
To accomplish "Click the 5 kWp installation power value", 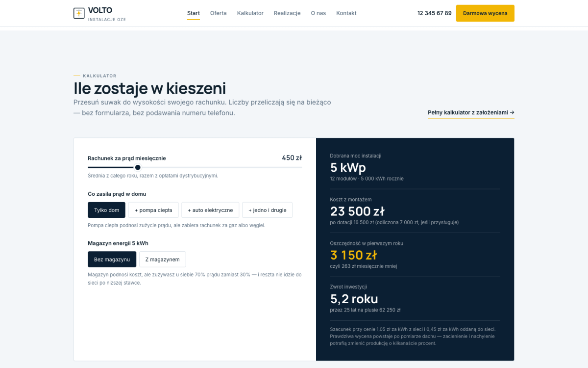I will [348, 168].
